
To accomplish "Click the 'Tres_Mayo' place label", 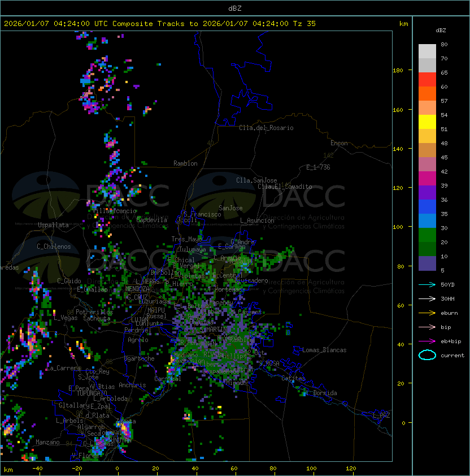I will [x=186, y=239].
